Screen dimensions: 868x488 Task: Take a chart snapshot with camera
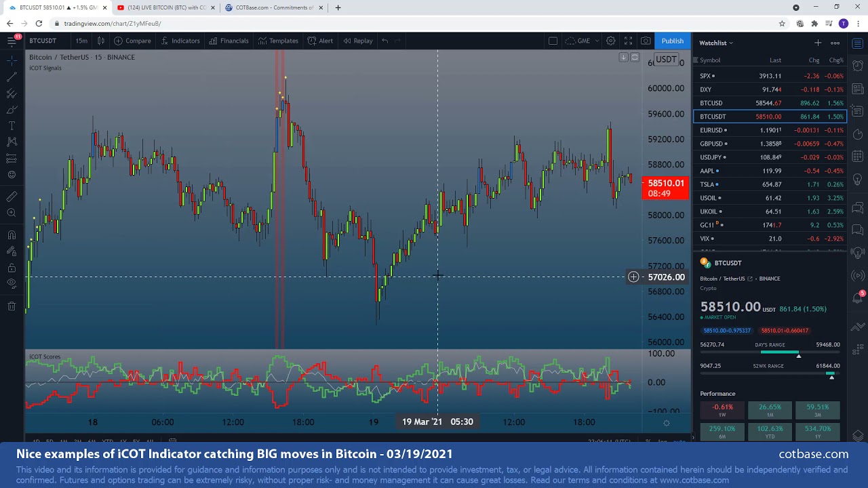(x=646, y=41)
